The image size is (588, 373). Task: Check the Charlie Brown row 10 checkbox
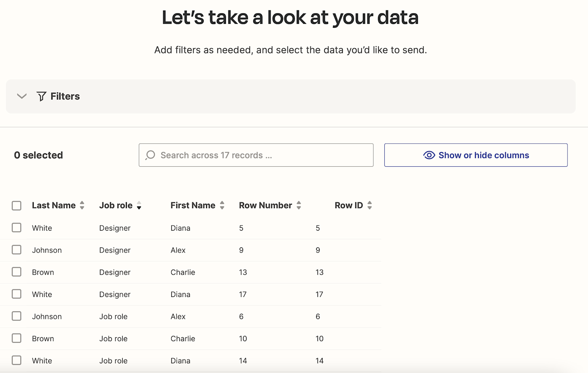point(16,338)
